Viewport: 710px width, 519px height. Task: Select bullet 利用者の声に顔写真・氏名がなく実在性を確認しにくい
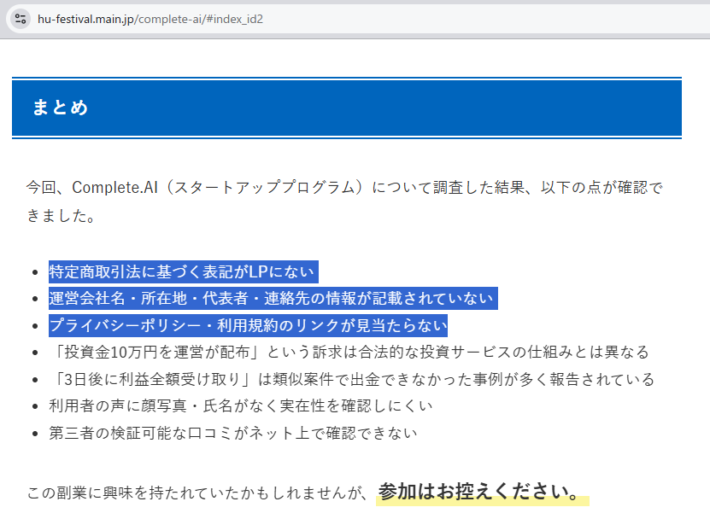(x=241, y=406)
